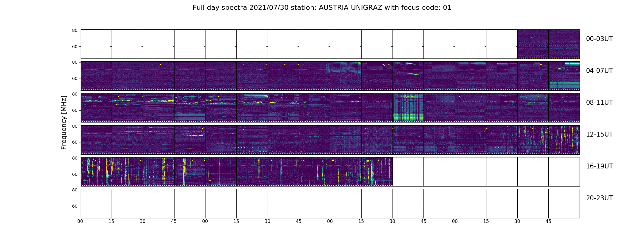644x245 pixels.
Task: Select the '04-07UT' row label
Action: pyautogui.click(x=599, y=71)
